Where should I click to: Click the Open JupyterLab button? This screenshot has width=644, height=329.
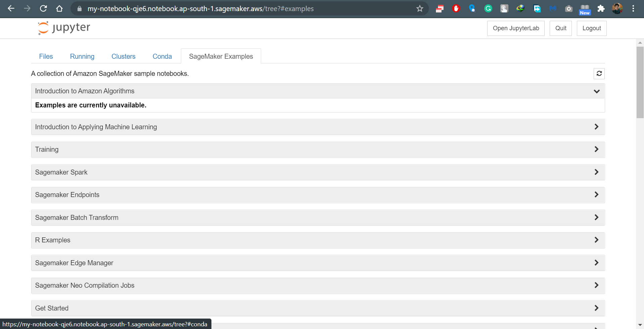coord(516,28)
